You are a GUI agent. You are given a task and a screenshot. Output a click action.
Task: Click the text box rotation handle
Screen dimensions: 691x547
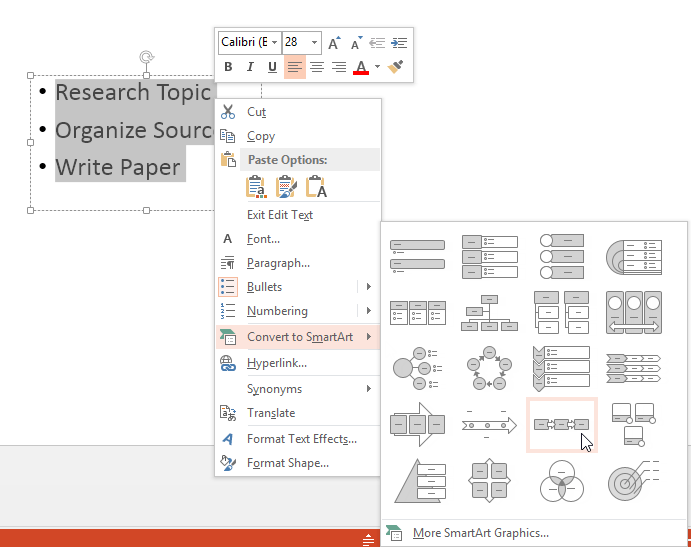tap(147, 57)
